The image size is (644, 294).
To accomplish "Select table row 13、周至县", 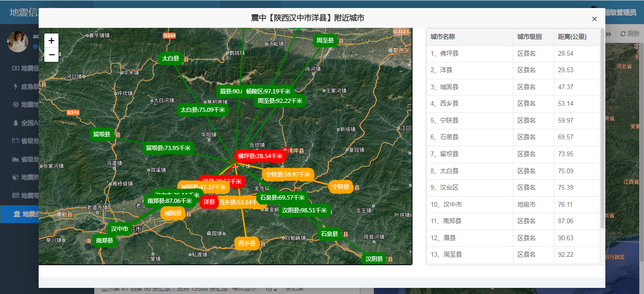I will (513, 255).
